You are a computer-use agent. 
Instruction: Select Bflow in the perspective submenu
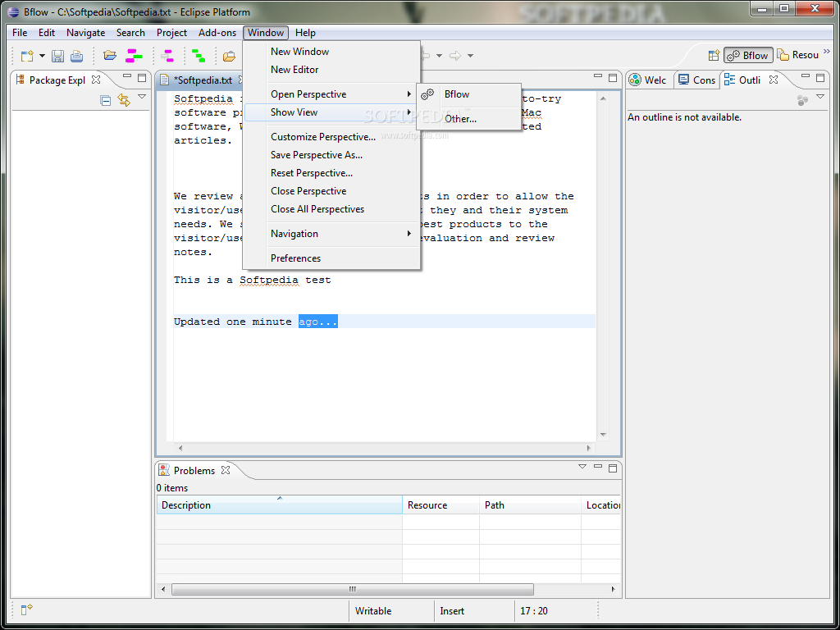[468, 94]
